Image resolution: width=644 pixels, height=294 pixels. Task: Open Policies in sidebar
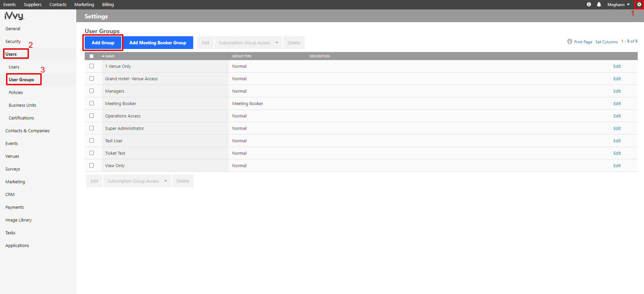coord(16,93)
